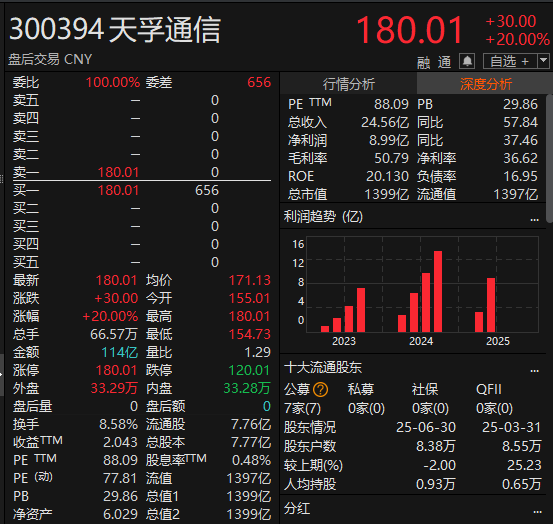The image size is (553, 524).
Task: Click 均价 value 171.13
Action: (x=250, y=280)
